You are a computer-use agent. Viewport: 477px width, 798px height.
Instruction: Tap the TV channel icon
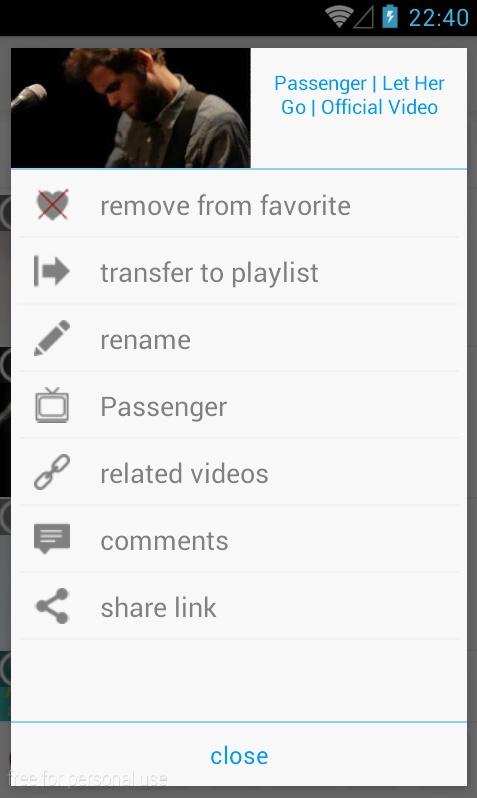tap(52, 405)
